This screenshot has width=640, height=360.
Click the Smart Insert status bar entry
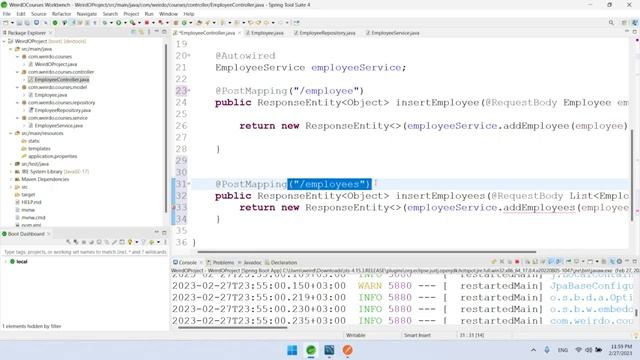coord(417,335)
